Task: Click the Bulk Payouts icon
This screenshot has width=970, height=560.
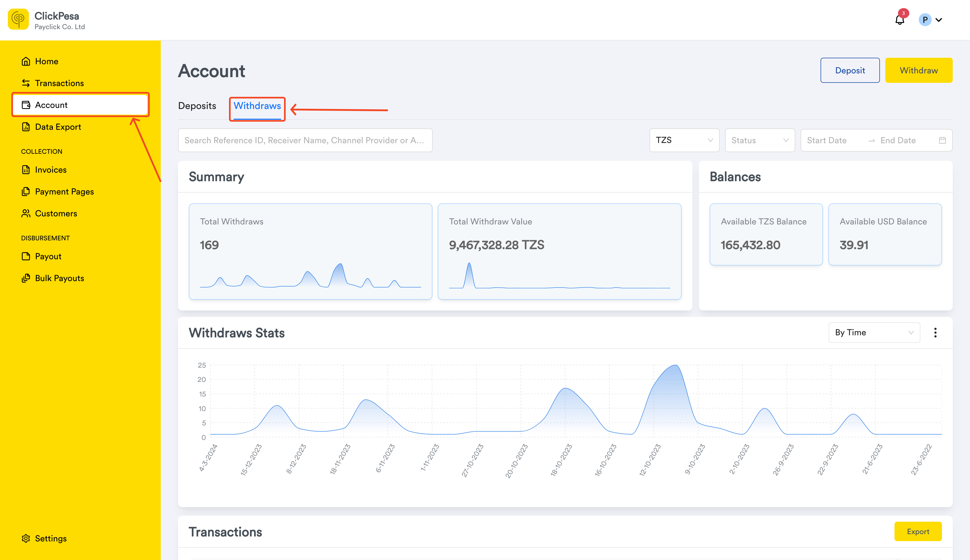Action: (26, 278)
